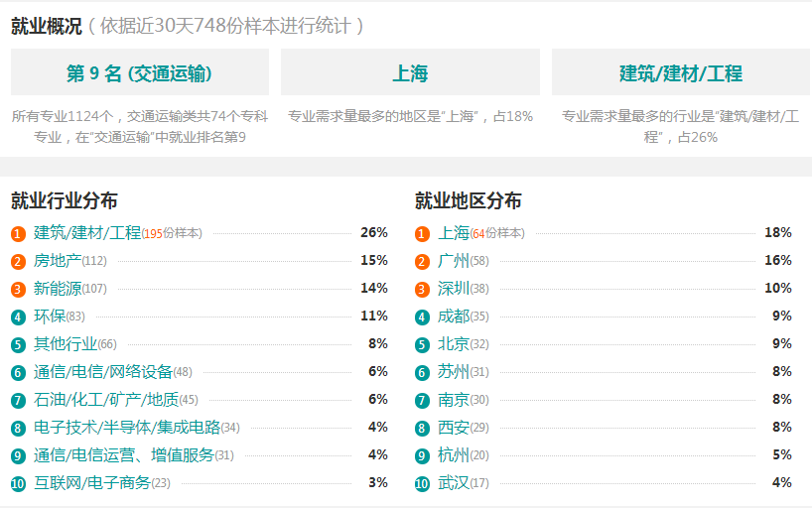The image size is (812, 508).
Task: Open the 其他行业 industry link
Action: point(66,344)
